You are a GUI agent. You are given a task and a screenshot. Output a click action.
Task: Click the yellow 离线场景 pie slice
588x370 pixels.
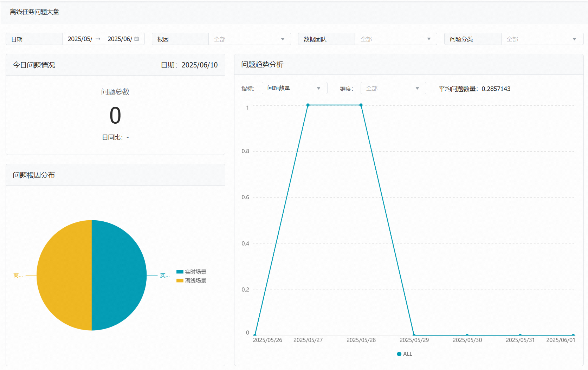point(64,275)
